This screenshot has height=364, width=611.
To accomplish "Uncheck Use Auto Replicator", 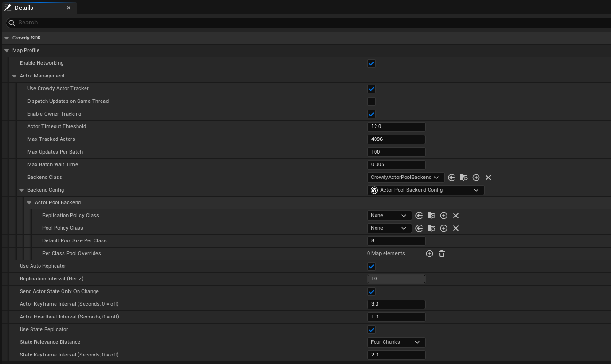I will point(371,266).
